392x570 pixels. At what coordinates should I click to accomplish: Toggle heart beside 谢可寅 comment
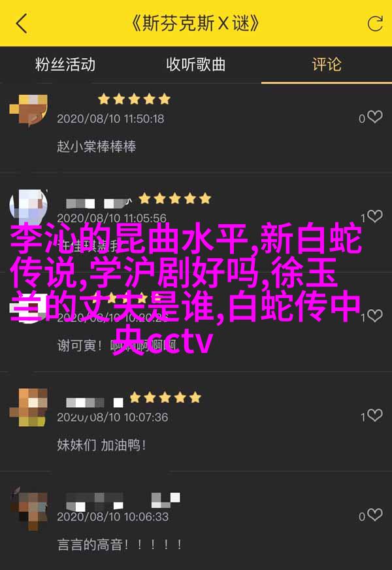(374, 316)
